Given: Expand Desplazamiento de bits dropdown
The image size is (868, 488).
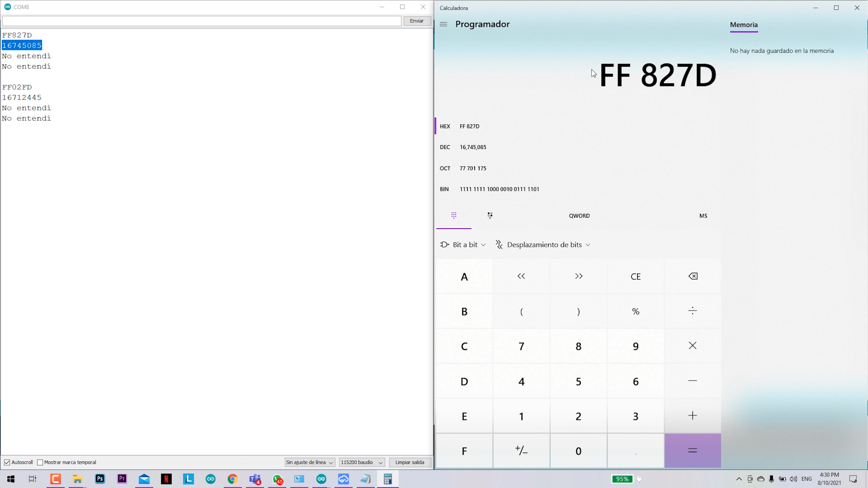Looking at the screenshot, I should [x=544, y=245].
